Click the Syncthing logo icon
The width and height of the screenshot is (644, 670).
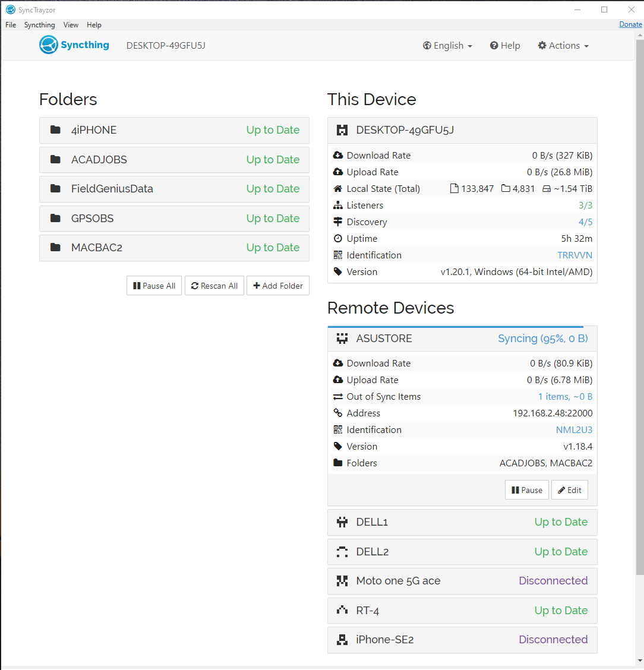[48, 45]
